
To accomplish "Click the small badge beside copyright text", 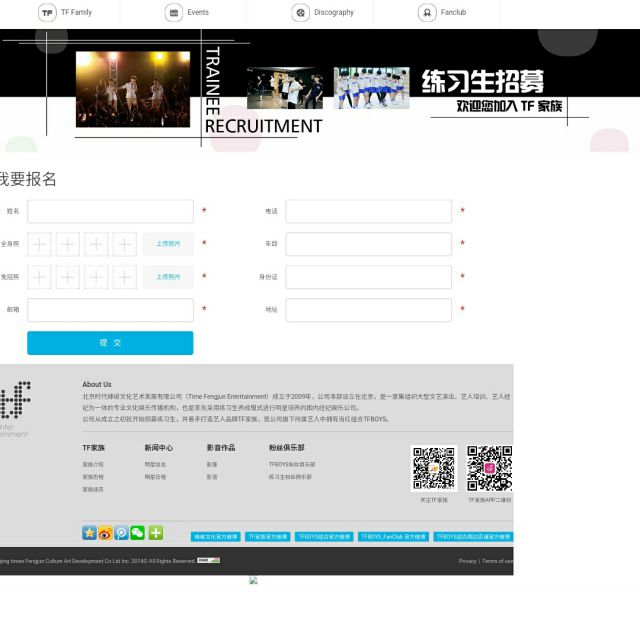I will (x=209, y=560).
